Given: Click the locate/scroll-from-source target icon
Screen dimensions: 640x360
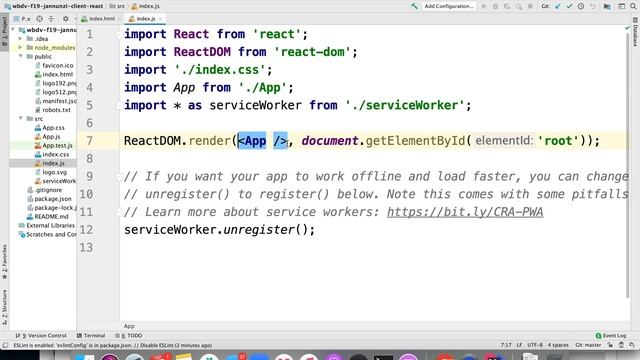Looking at the screenshot, I should tap(40, 19).
